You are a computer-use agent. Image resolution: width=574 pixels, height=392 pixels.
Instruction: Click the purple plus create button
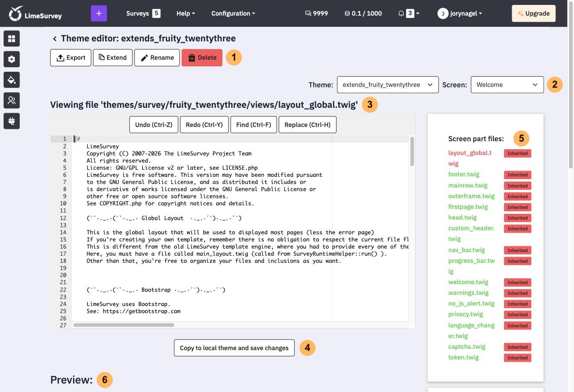coord(99,13)
